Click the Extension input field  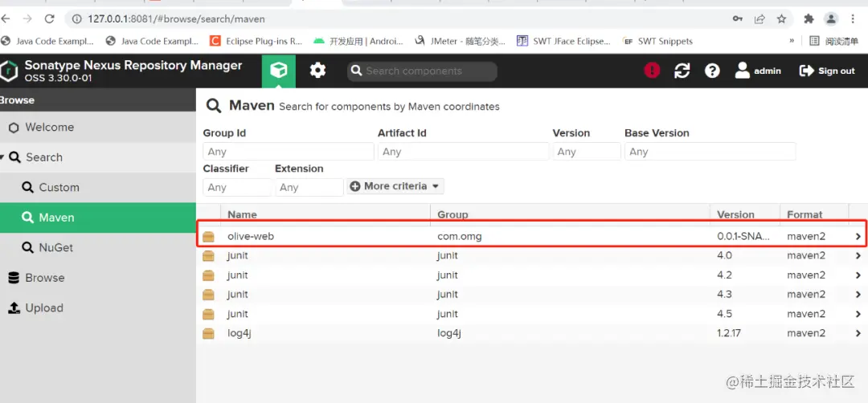(x=309, y=187)
